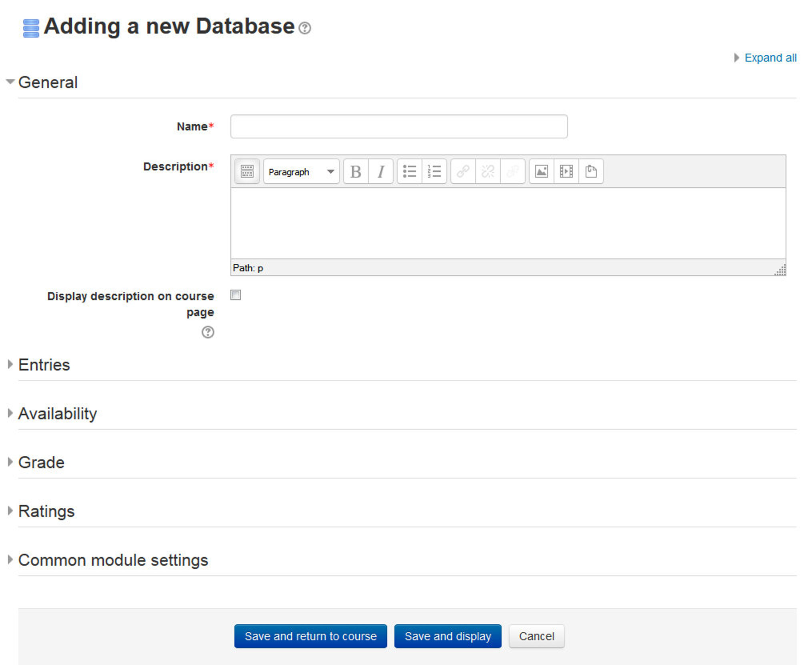Insert a media file into the description
This screenshot has height=665, width=812.
567,171
